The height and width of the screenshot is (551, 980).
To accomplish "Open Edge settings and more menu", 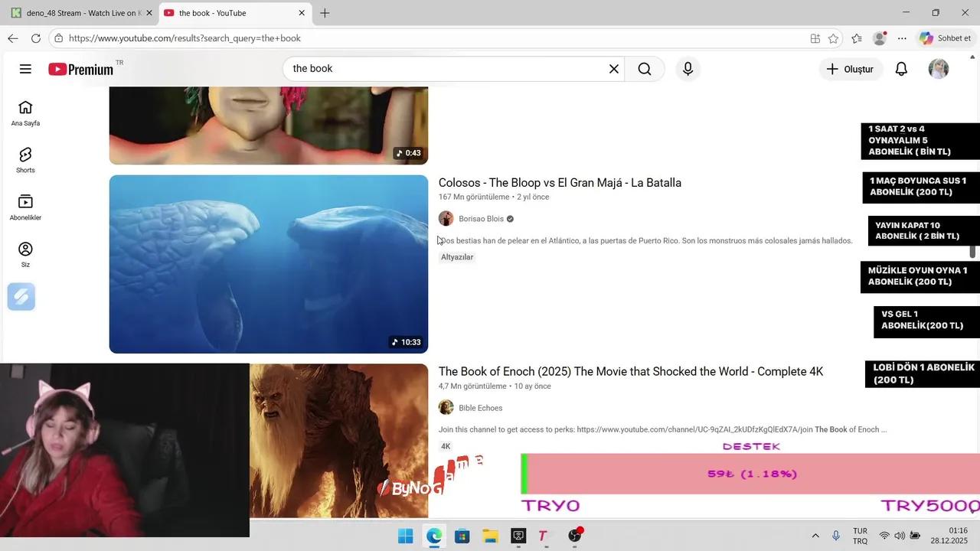I will [903, 38].
